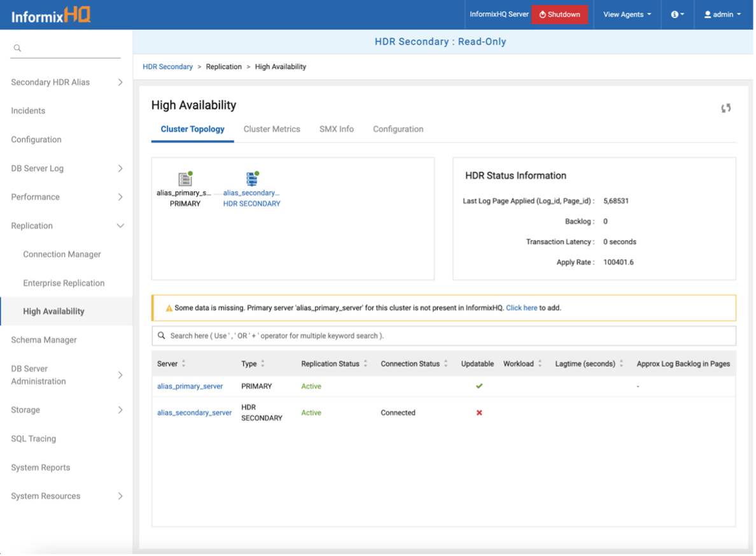Click the warning icon in the missing data alert
Image resolution: width=756 pixels, height=556 pixels.
pyautogui.click(x=168, y=308)
